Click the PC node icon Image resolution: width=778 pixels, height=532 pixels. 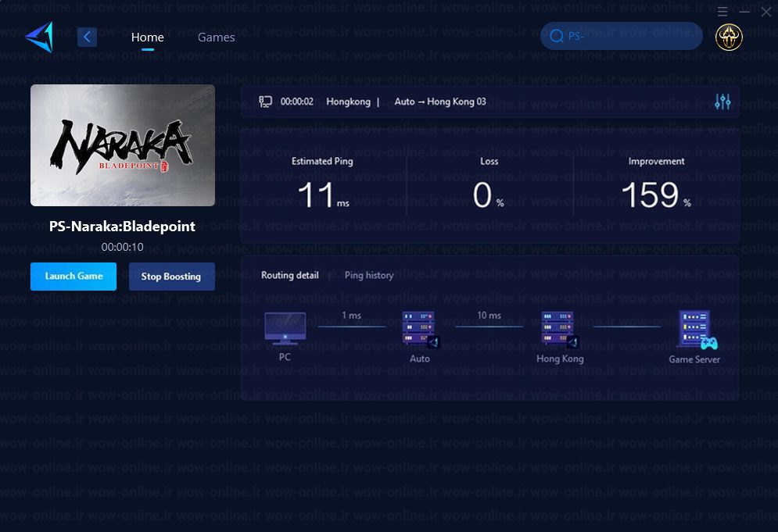(285, 328)
